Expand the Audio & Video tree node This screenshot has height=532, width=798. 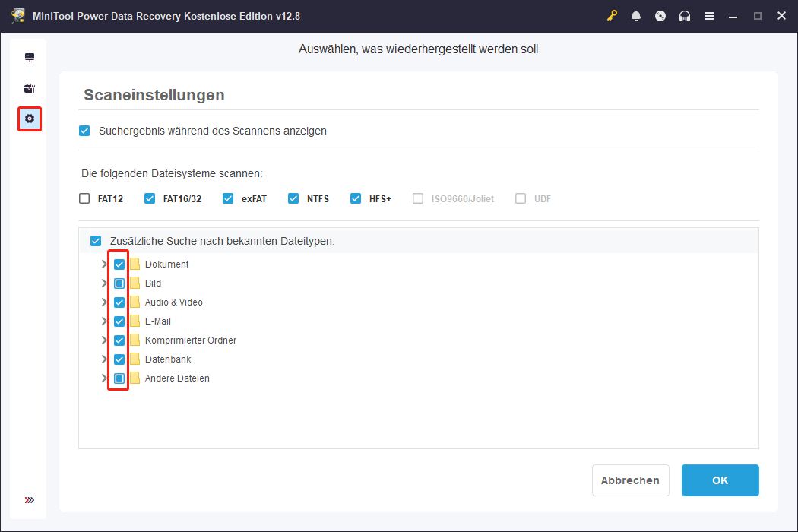tap(104, 302)
